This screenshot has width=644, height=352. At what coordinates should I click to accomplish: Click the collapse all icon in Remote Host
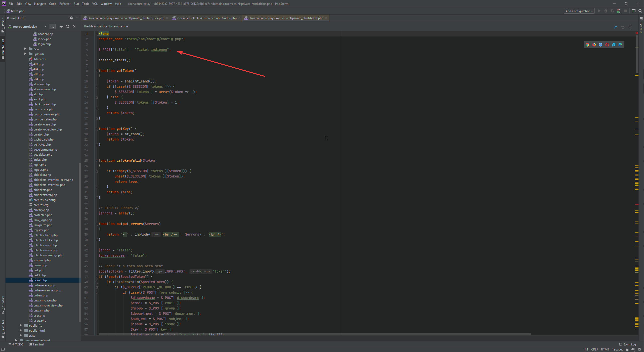tap(61, 26)
